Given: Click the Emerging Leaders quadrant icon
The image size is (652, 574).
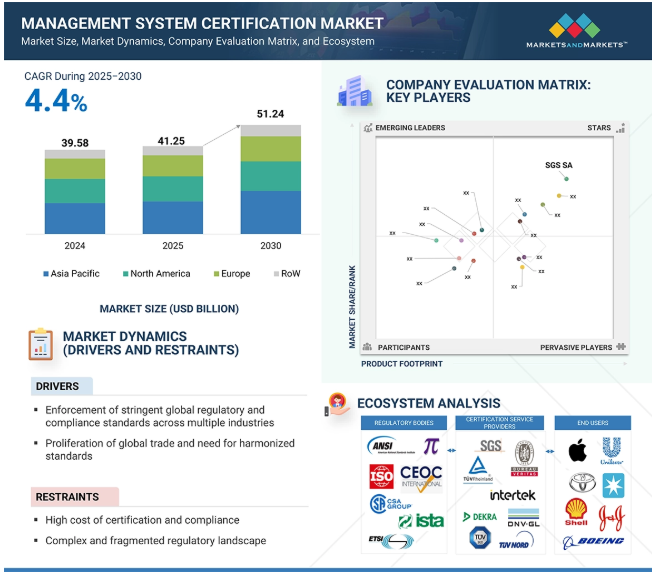Looking at the screenshot, I should 368,128.
